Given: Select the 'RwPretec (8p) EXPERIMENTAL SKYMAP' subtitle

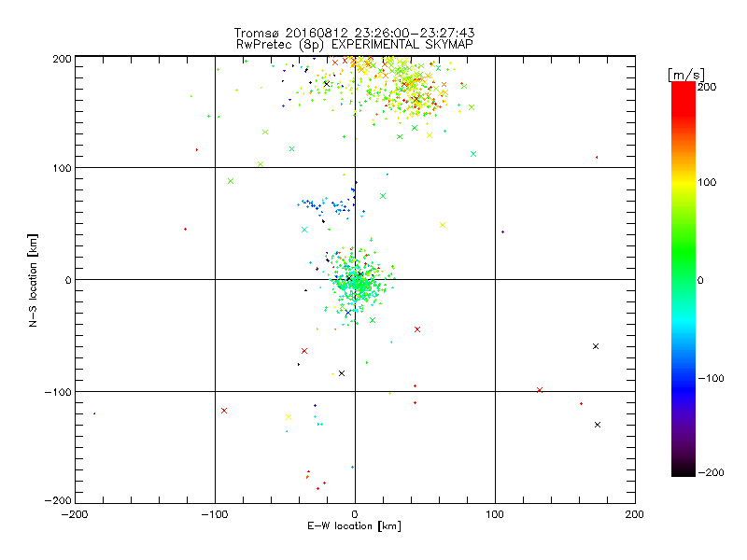Looking at the screenshot, I should click(x=354, y=45).
